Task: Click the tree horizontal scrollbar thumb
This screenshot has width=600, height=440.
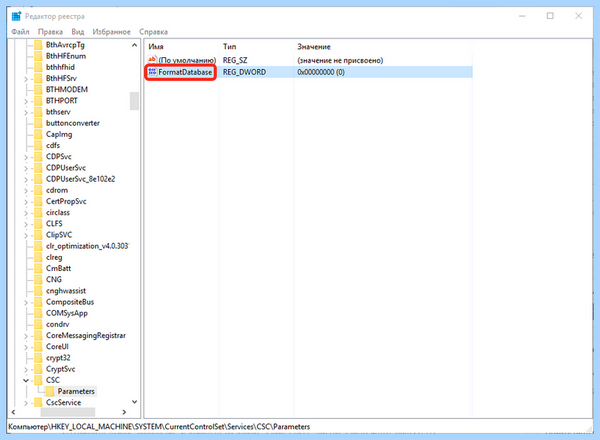Action: click(68, 412)
